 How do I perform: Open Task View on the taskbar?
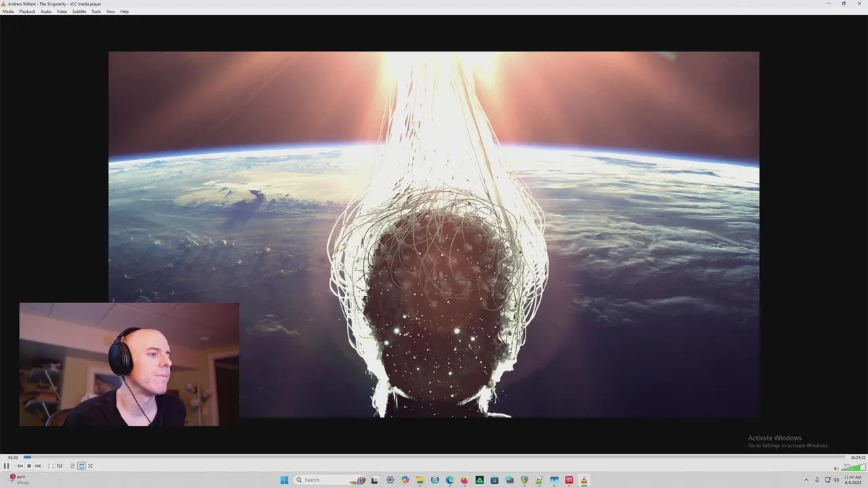(x=375, y=480)
